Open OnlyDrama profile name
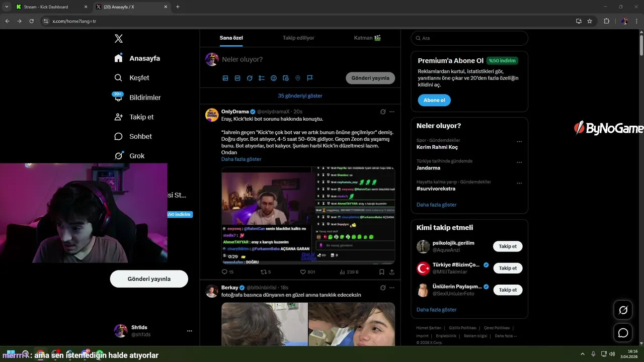The height and width of the screenshot is (362, 644). 235,112
